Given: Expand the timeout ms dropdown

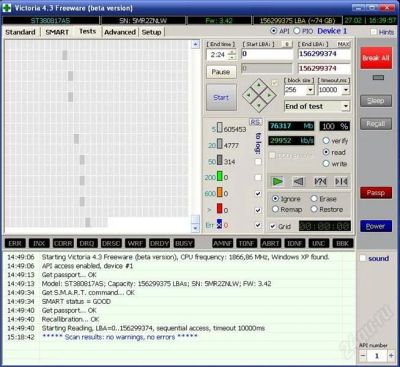Looking at the screenshot, I should click(345, 90).
